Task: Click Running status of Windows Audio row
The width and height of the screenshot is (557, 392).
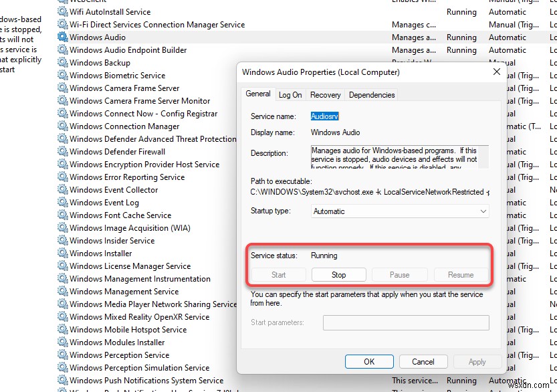Action: click(461, 37)
